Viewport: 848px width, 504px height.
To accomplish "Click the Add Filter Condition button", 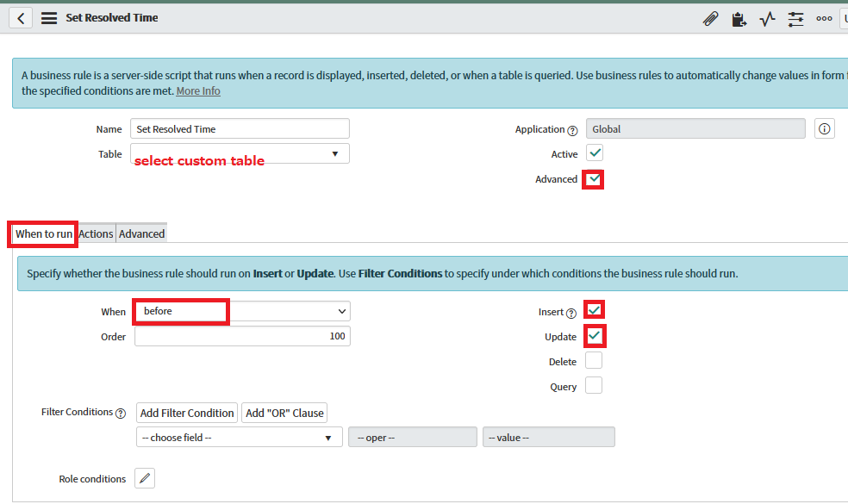I will point(186,413).
